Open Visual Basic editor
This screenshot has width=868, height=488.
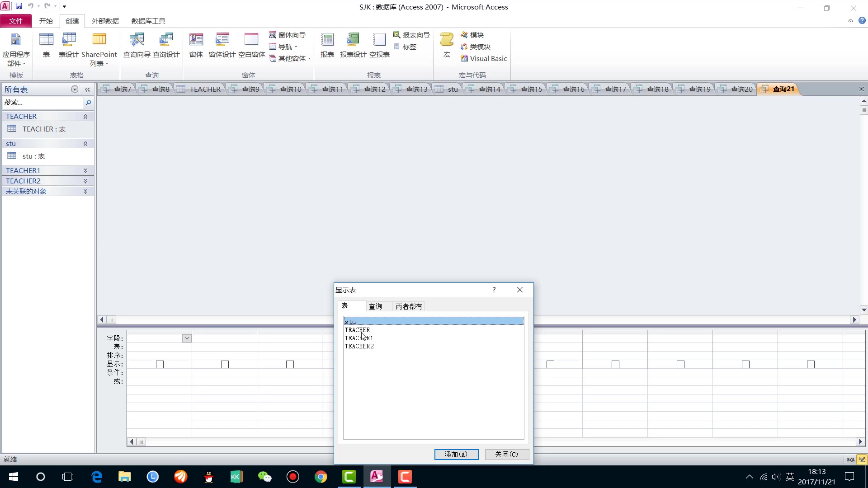coord(484,58)
